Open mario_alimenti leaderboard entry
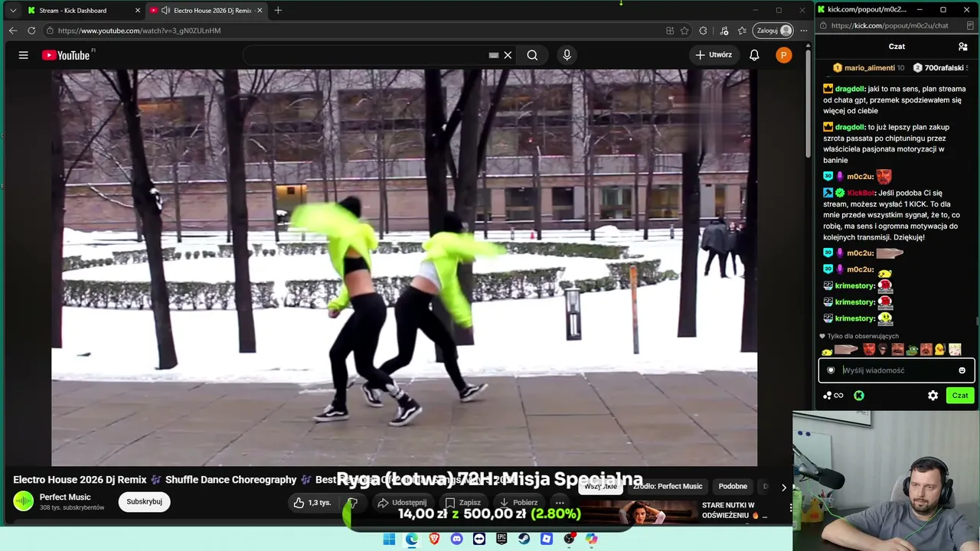Viewport: 980px width, 551px height. 868,68
